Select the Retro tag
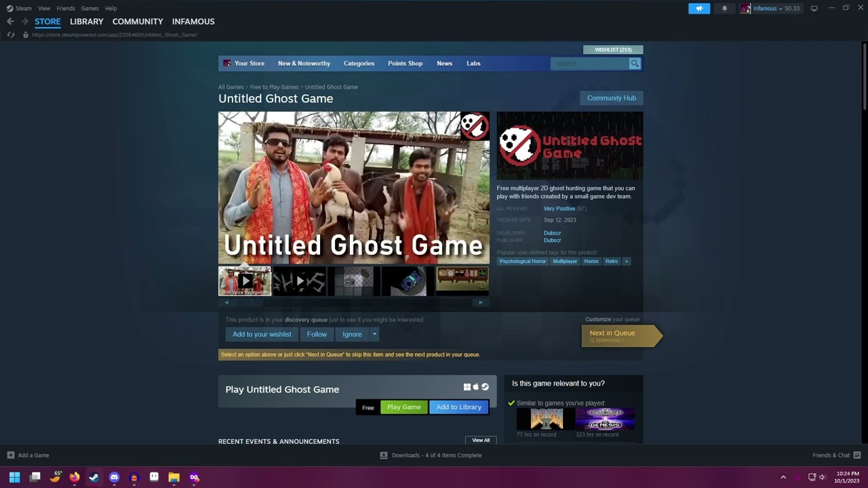Viewport: 868px width, 488px height. click(612, 261)
